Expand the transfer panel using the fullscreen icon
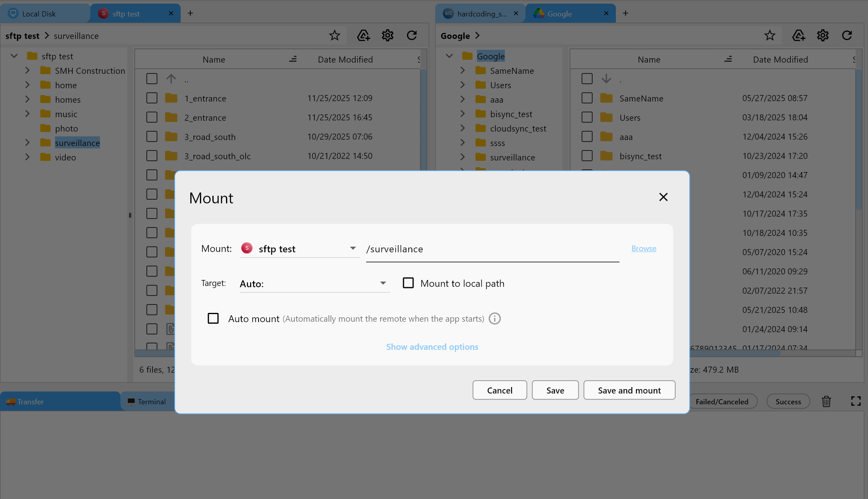868x499 pixels. (x=856, y=401)
